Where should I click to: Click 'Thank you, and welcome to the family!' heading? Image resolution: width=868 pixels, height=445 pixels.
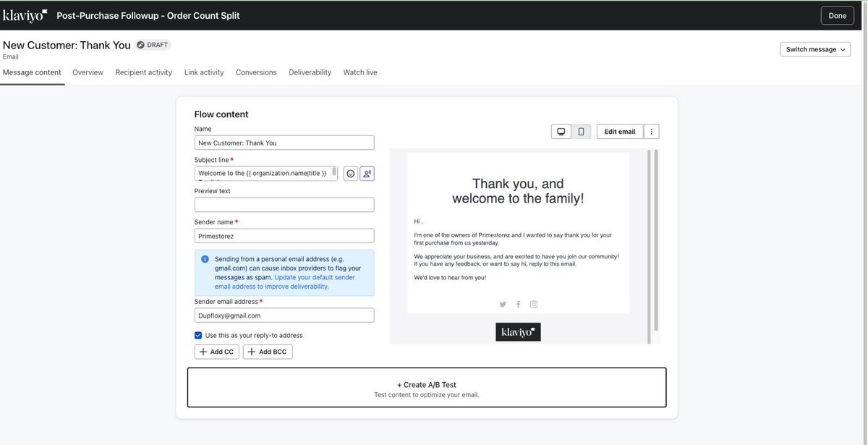tap(518, 191)
